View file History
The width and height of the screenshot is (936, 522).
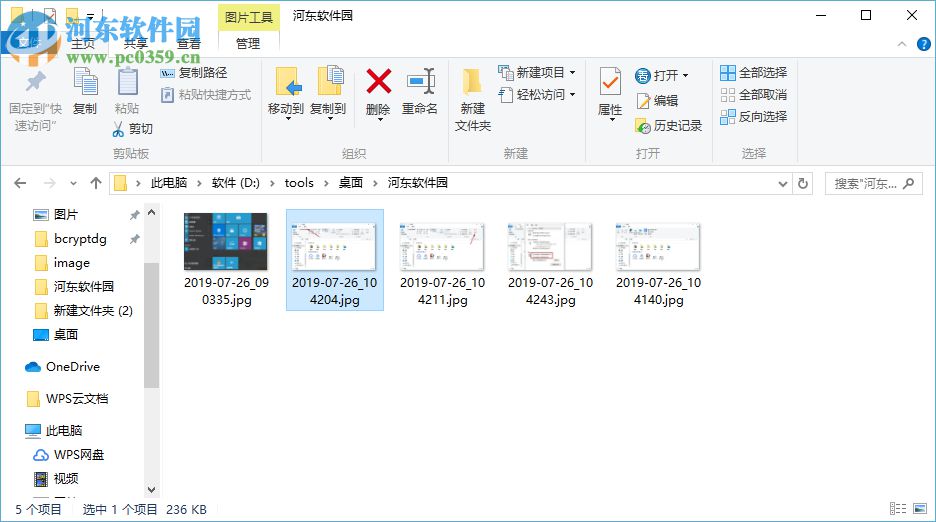pos(669,126)
